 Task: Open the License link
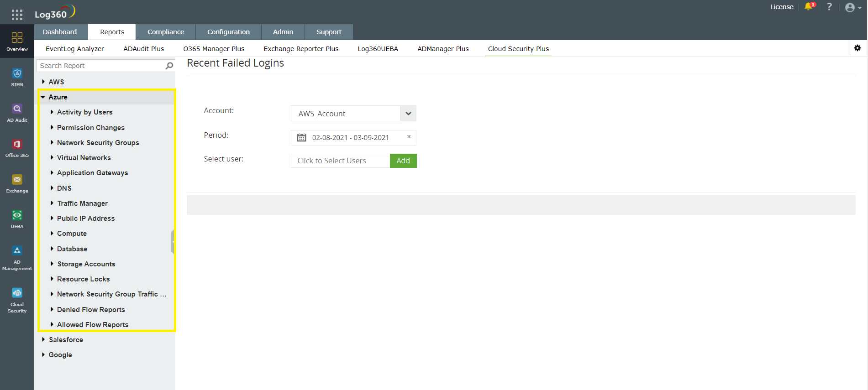(x=782, y=7)
